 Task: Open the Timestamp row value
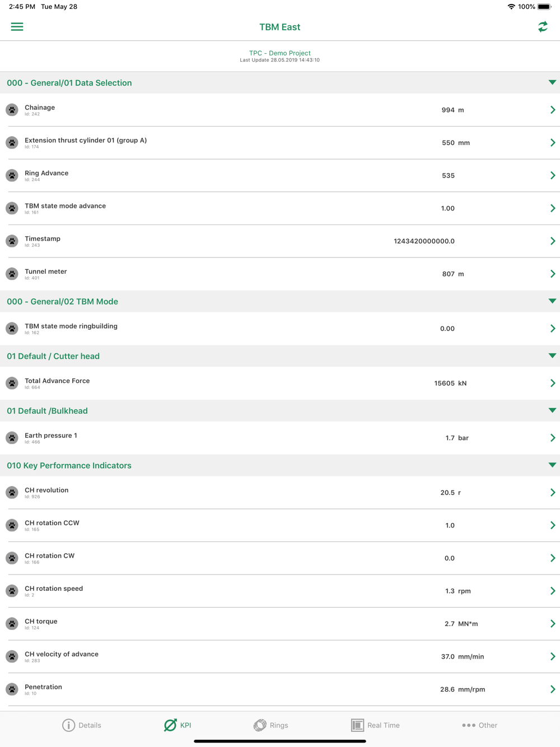(x=424, y=241)
